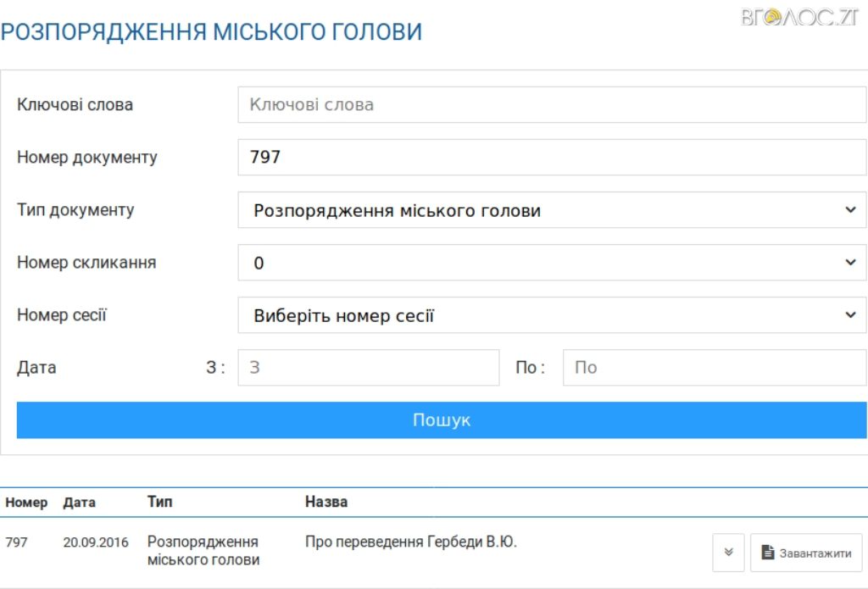
Task: Click the date По end field
Action: [714, 368]
